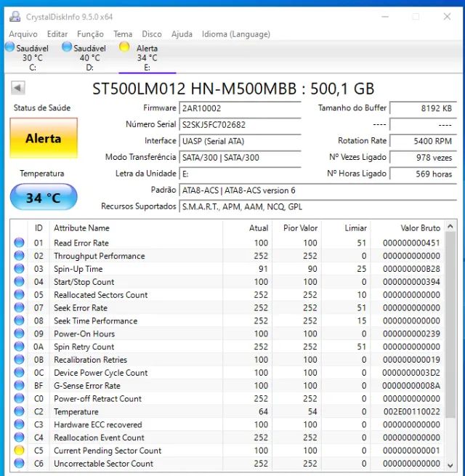The image size is (465, 476).
Task: Click the status orb for Reallocation Event Count
Action: click(19, 437)
